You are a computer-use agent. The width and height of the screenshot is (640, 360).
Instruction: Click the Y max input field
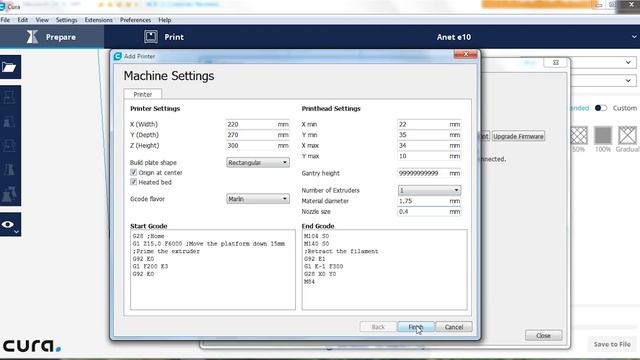coord(429,156)
